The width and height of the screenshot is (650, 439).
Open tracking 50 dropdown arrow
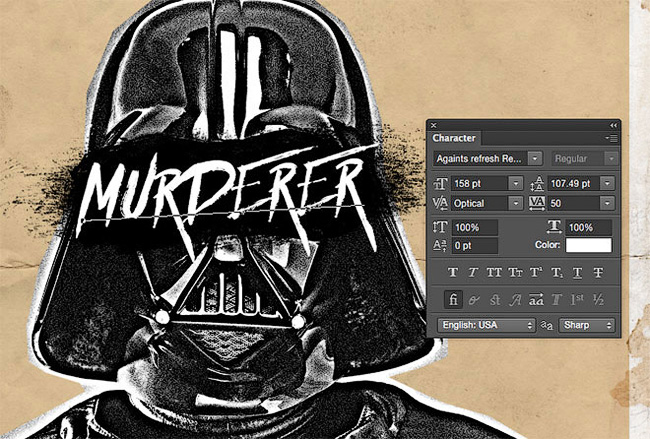[607, 203]
